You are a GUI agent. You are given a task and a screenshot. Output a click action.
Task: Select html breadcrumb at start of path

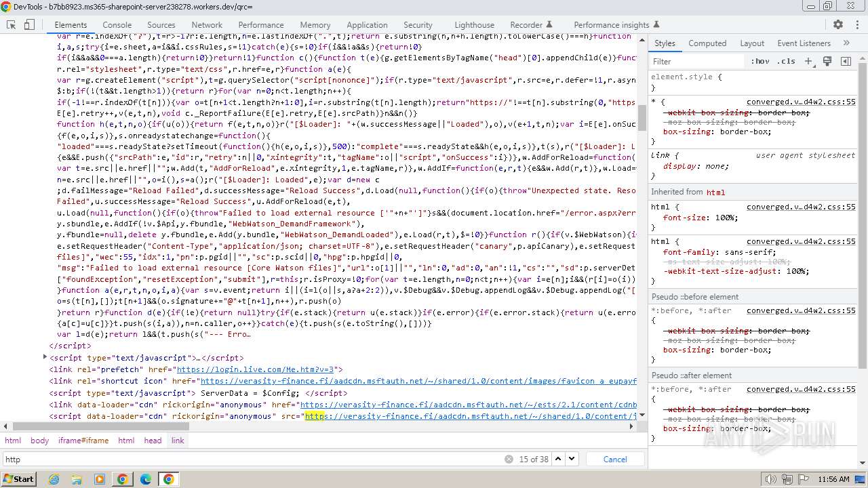click(x=13, y=440)
